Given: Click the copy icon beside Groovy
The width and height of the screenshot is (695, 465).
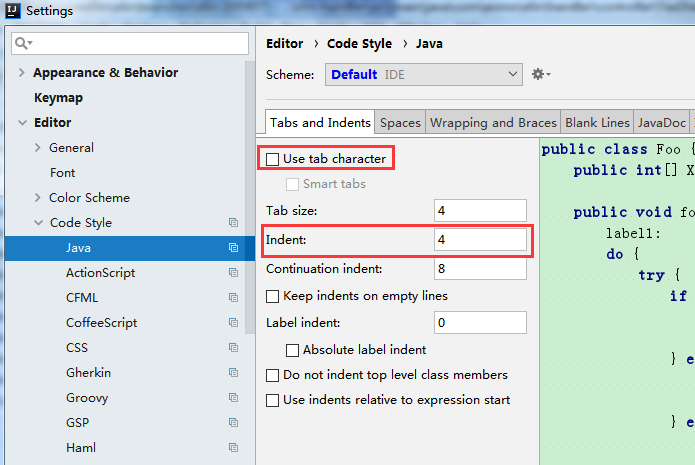Looking at the screenshot, I should point(233,398).
